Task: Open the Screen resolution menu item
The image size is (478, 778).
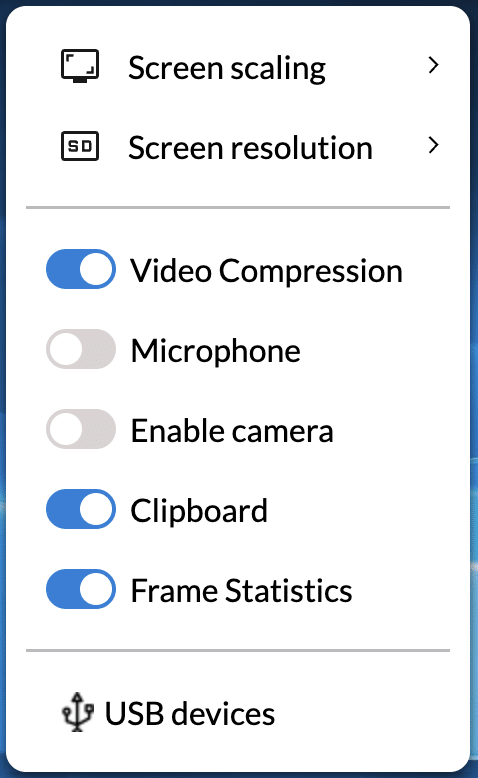Action: point(238,147)
